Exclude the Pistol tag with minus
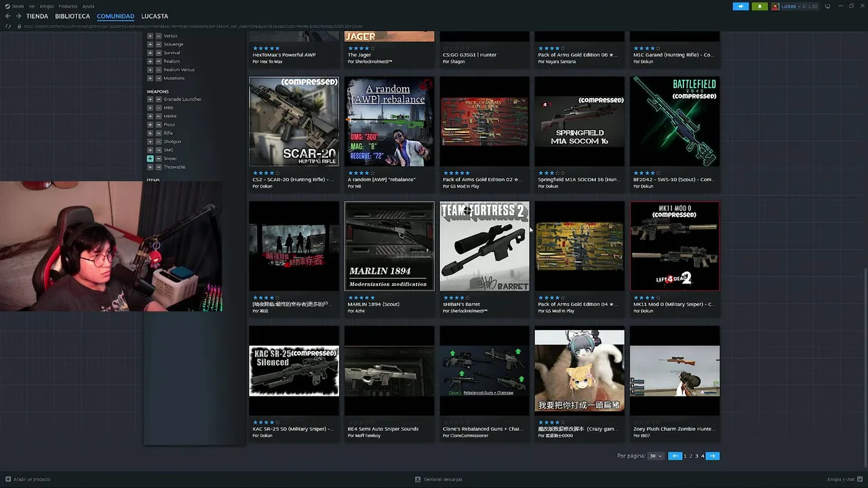868x488 pixels. [158, 125]
